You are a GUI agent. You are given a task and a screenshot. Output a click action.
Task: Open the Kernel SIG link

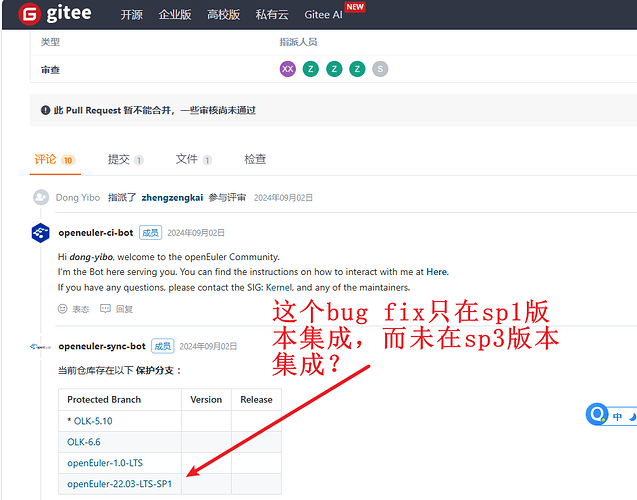(279, 288)
